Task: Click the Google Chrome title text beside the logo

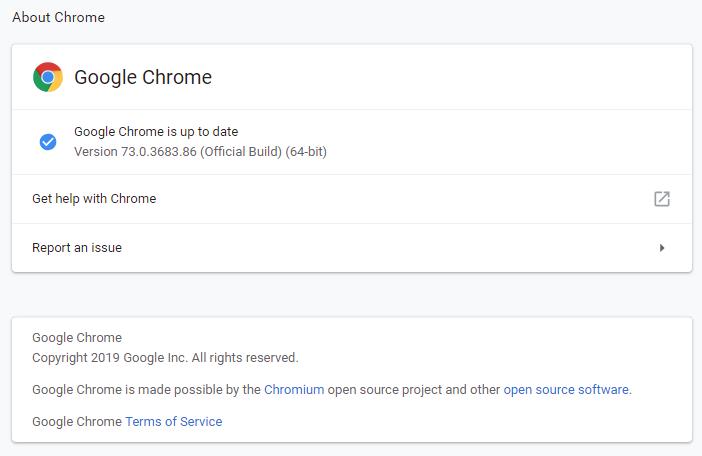Action: (x=143, y=77)
